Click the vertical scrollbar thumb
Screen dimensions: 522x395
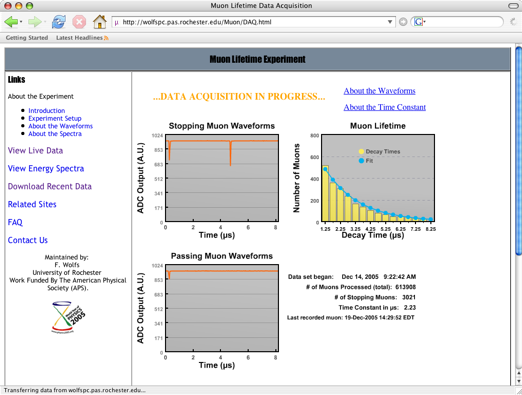(518, 151)
